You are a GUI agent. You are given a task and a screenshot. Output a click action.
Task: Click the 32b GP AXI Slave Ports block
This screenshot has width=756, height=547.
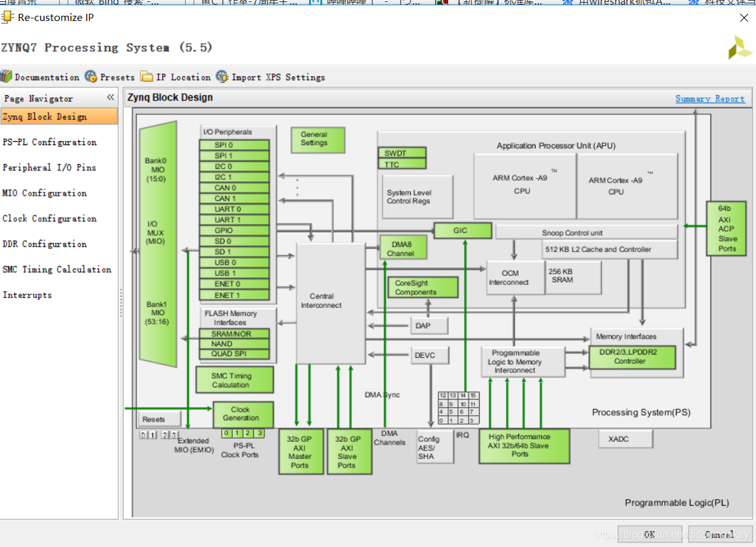(350, 452)
